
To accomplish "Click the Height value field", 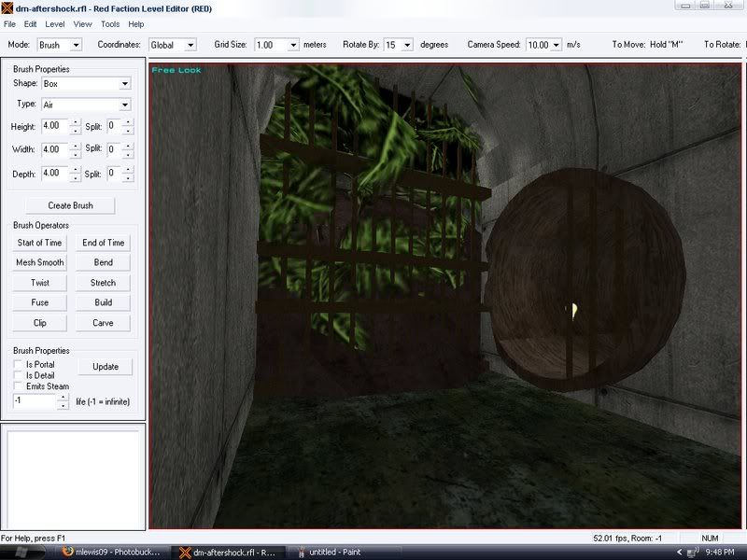I will point(55,126).
